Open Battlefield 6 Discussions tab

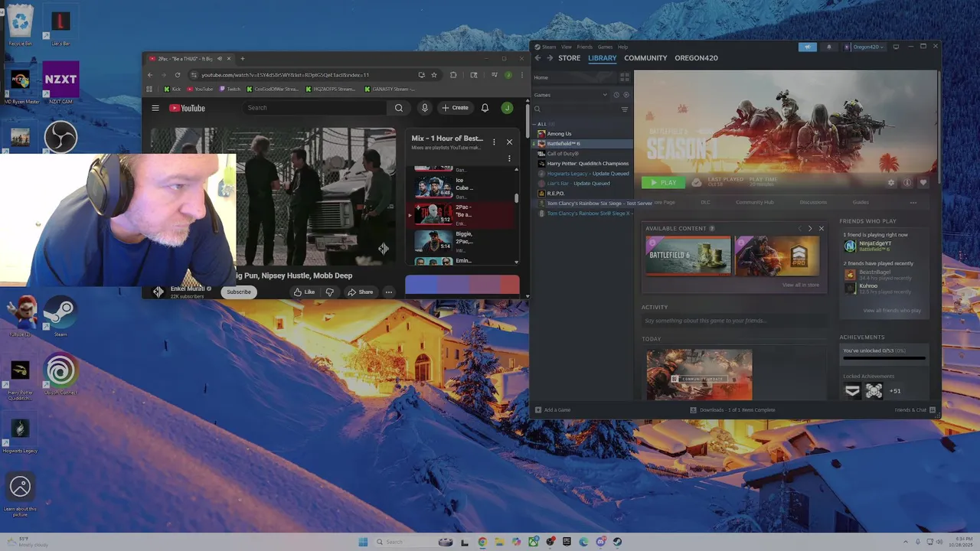tap(813, 202)
